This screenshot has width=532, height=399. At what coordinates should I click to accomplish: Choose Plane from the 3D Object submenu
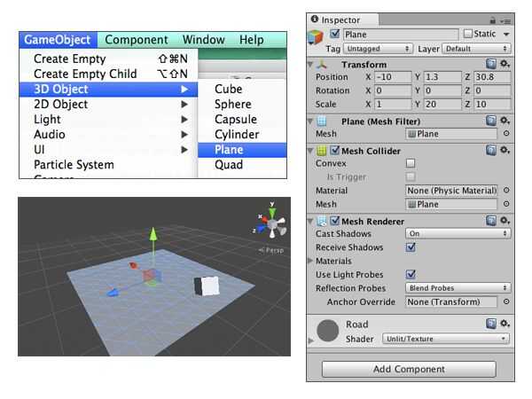[242, 150]
